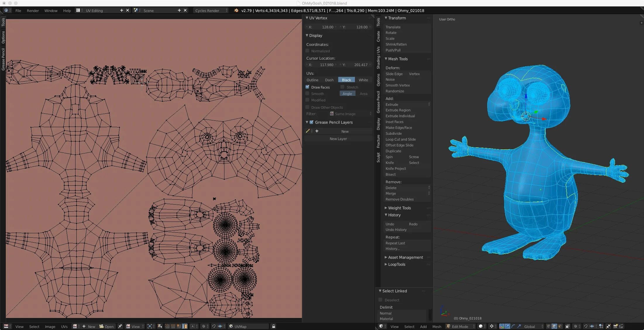Click the Remove Doubles button

[399, 199]
